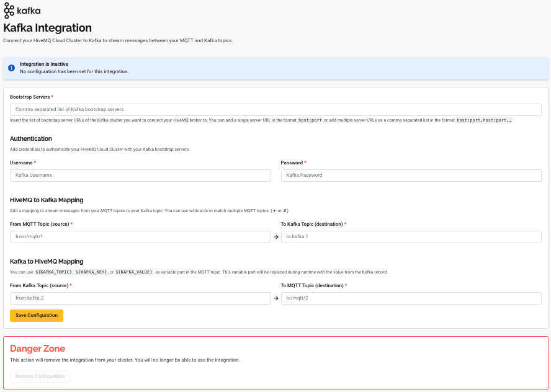The image size is (551, 392).
Task: Click the Username label
Action: pos(21,163)
